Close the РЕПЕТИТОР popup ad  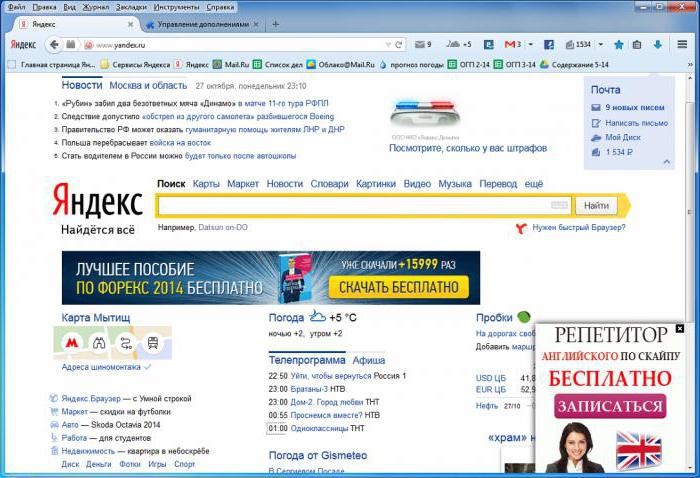point(679,328)
